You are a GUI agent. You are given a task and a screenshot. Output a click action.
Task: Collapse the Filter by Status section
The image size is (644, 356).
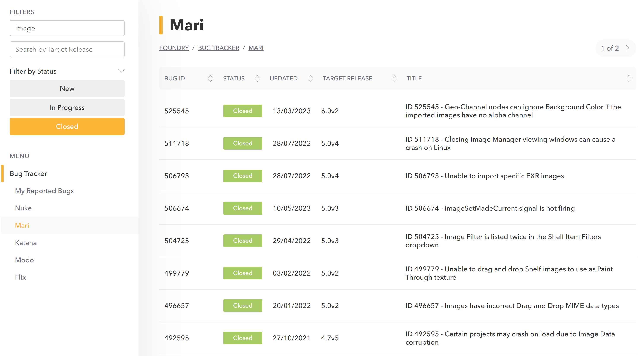(x=121, y=71)
